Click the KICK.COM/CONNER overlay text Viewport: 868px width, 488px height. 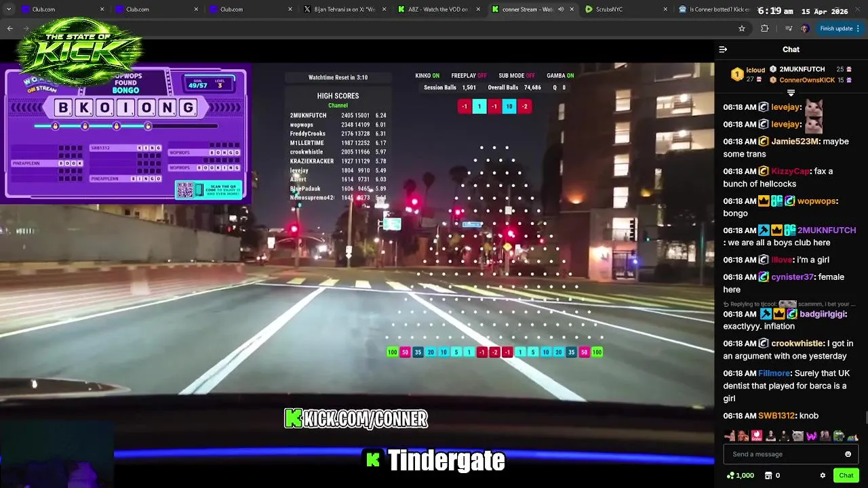pyautogui.click(x=356, y=419)
